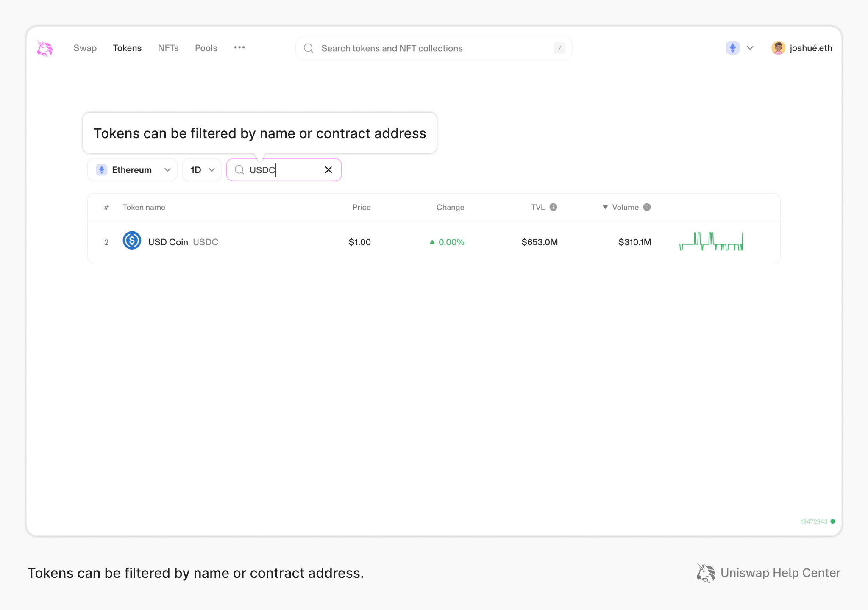Click the magnifier icon in the top search bar

tap(309, 48)
